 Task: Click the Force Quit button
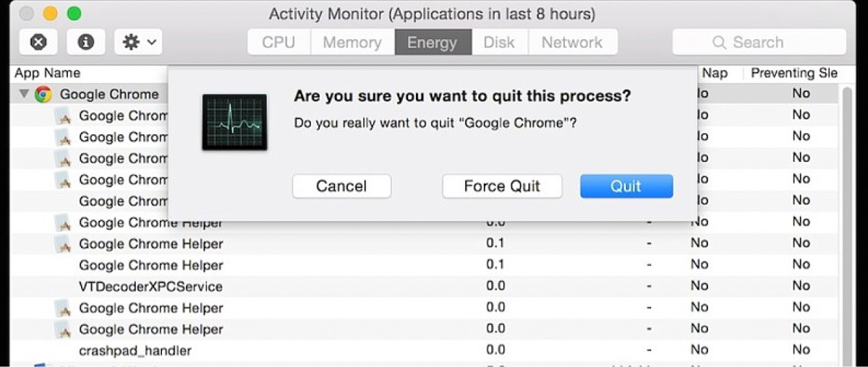[x=502, y=186]
